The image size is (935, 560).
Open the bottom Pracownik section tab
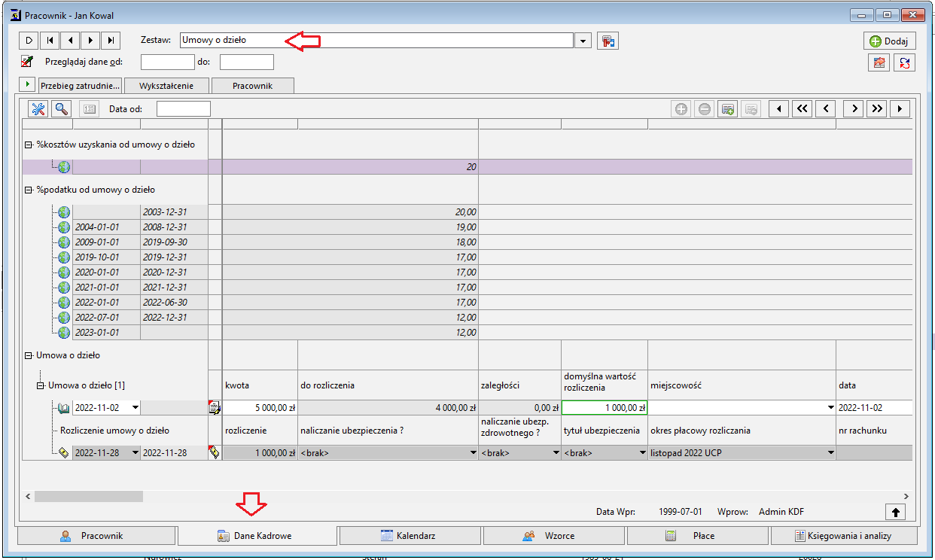[x=95, y=536]
